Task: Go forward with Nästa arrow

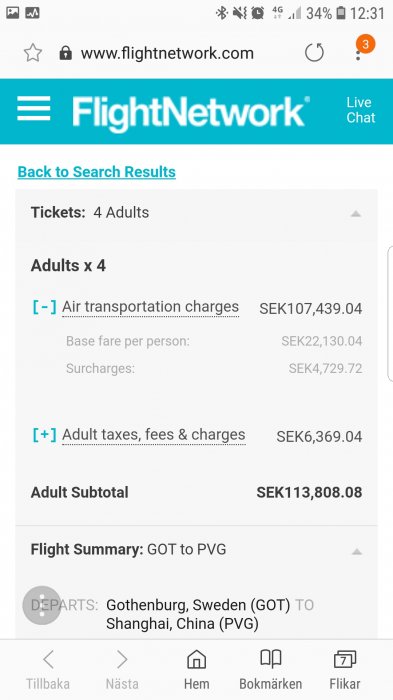Action: coord(122,669)
